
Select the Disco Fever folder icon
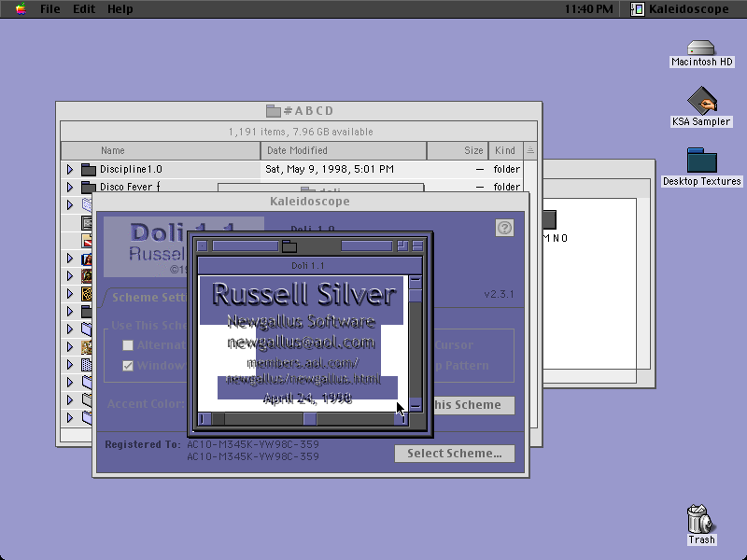89,187
